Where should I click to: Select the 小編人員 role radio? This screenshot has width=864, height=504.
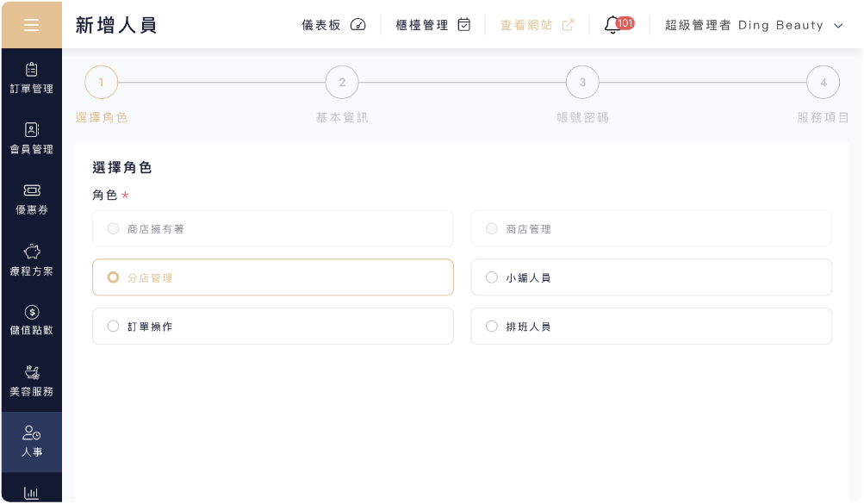[x=492, y=277]
